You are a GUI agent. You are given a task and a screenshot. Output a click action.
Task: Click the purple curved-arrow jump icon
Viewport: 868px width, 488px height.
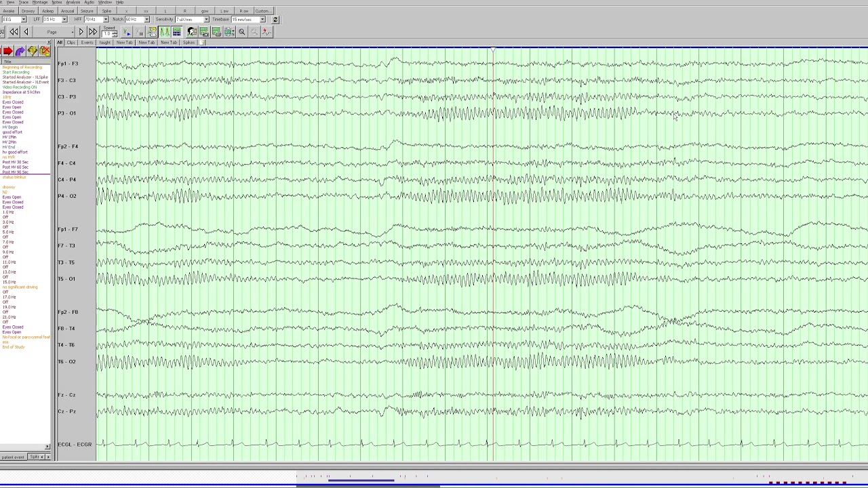20,51
